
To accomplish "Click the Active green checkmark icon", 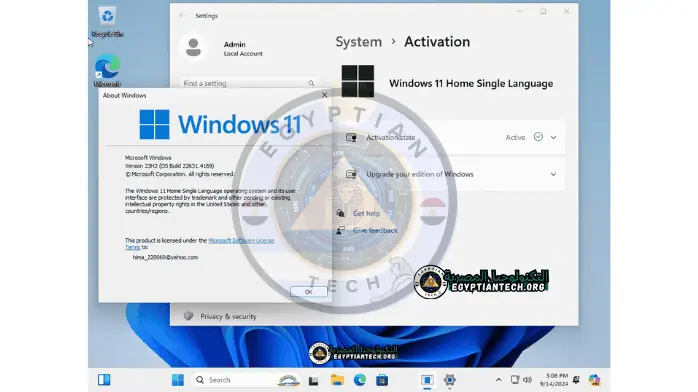I will 538,137.
